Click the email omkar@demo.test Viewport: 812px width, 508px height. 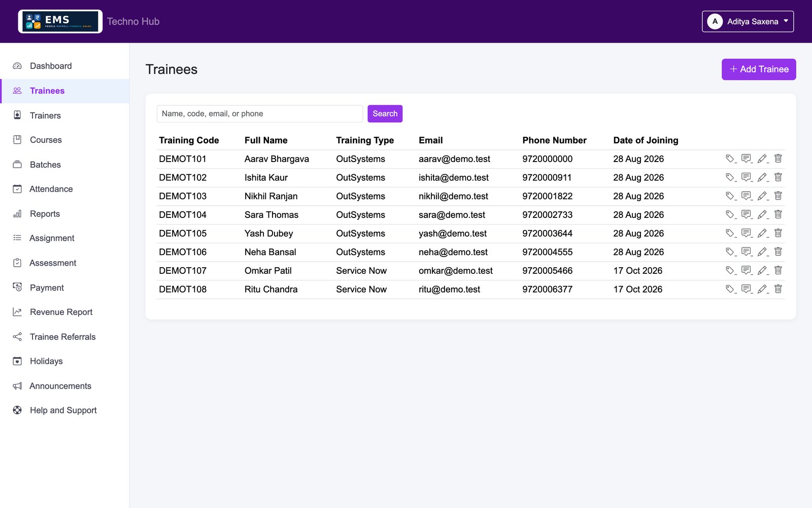coord(456,271)
